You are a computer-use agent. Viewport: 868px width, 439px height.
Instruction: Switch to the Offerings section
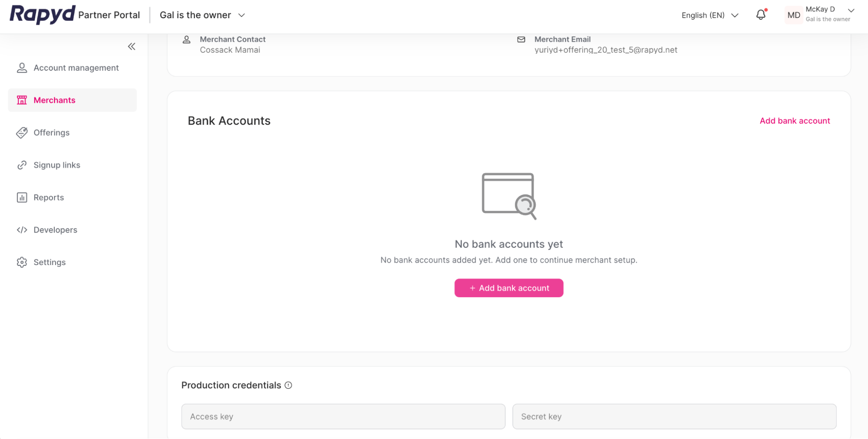pyautogui.click(x=52, y=133)
